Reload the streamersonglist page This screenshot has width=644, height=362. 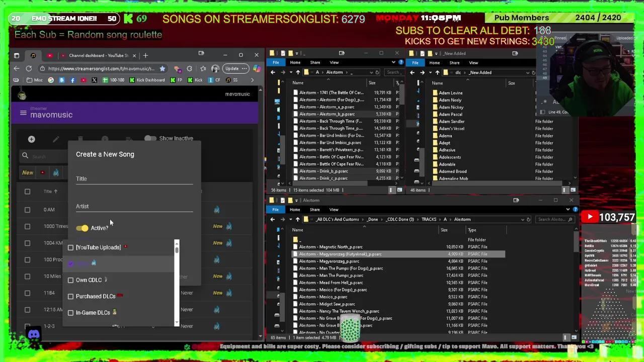pos(29,68)
